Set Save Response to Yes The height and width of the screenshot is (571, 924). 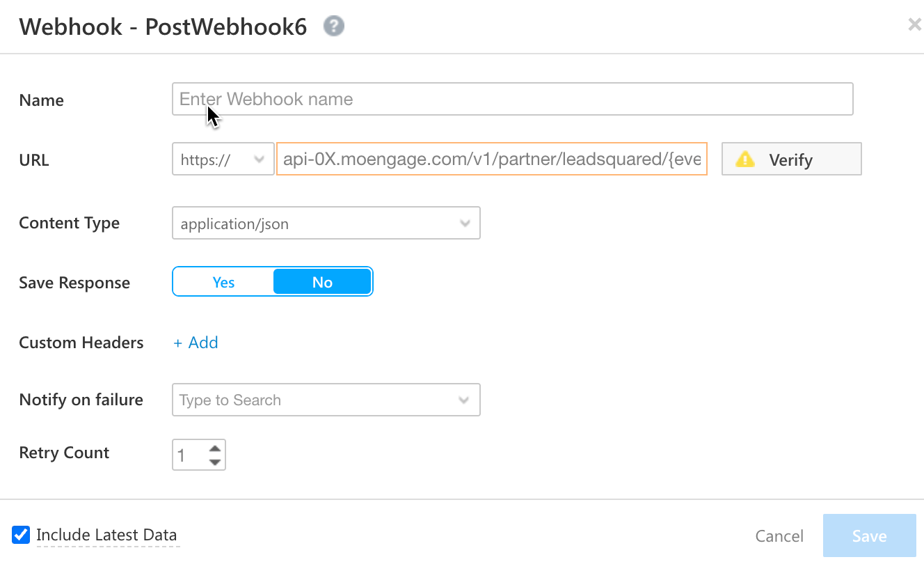point(223,282)
